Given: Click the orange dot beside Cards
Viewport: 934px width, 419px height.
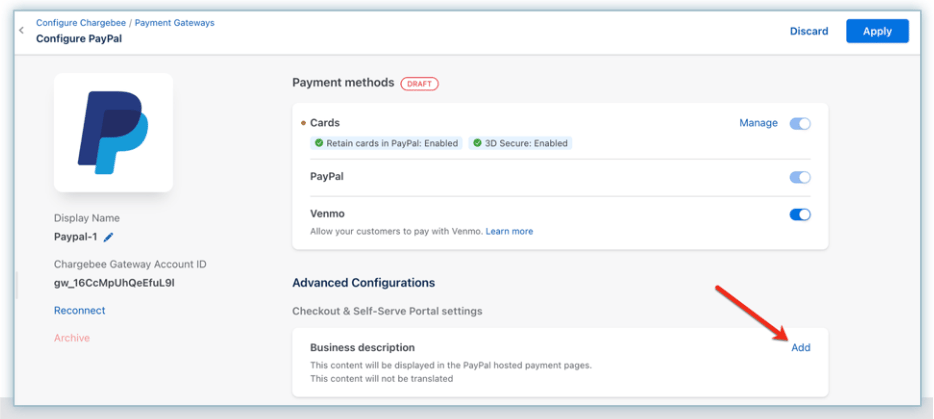Looking at the screenshot, I should coord(303,123).
